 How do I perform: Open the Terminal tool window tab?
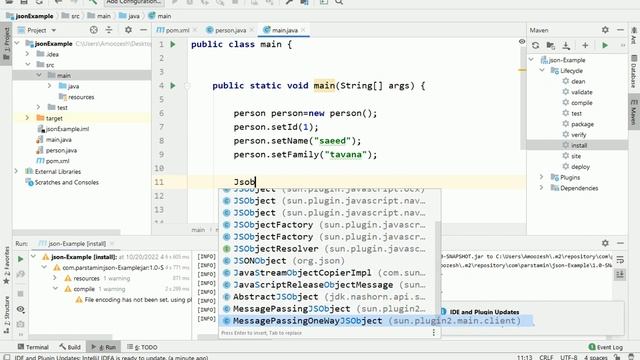pos(33,347)
